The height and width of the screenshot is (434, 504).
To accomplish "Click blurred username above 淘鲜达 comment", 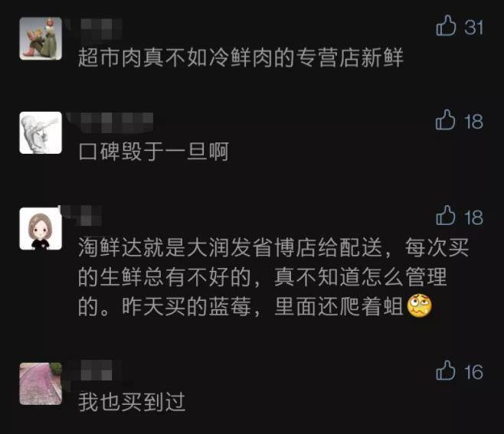I will (x=81, y=215).
